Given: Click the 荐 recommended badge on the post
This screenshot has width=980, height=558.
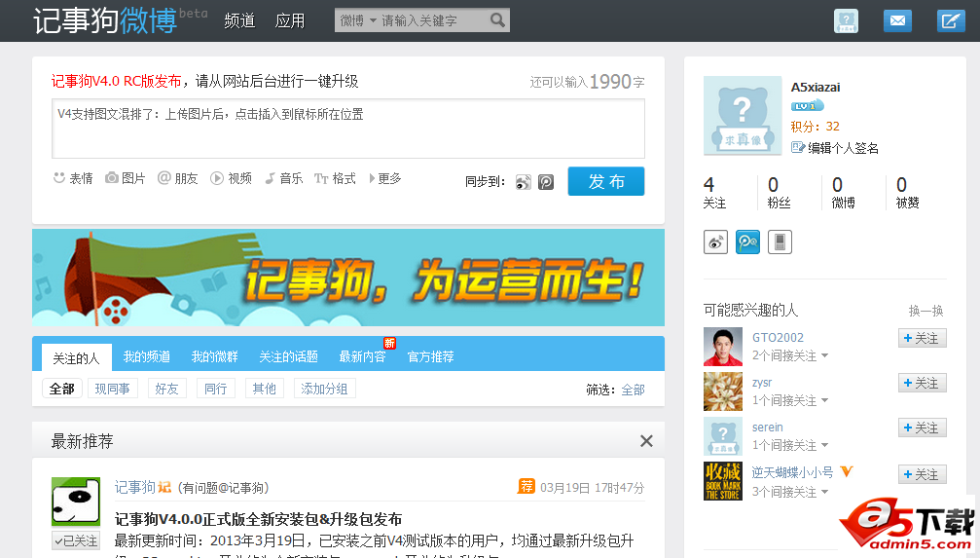Looking at the screenshot, I should [526, 486].
